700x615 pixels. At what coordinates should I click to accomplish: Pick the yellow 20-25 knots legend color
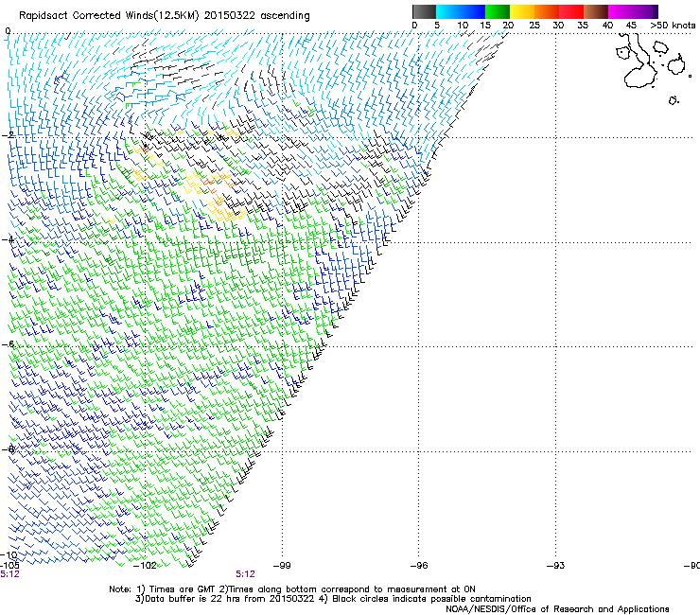point(522,11)
